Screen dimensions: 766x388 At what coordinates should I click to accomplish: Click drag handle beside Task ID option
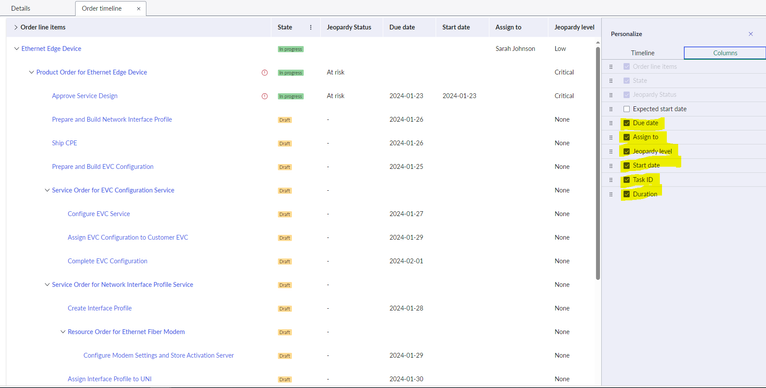(x=611, y=180)
